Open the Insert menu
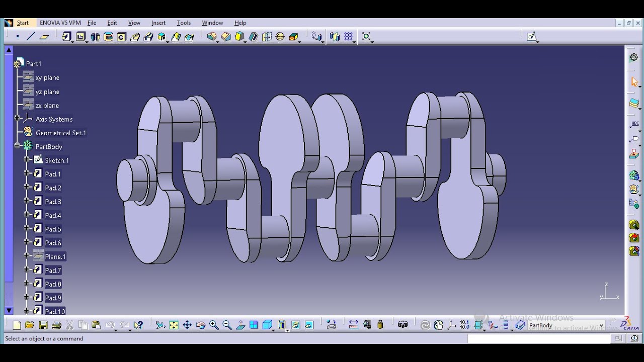The image size is (644, 362). tap(158, 23)
